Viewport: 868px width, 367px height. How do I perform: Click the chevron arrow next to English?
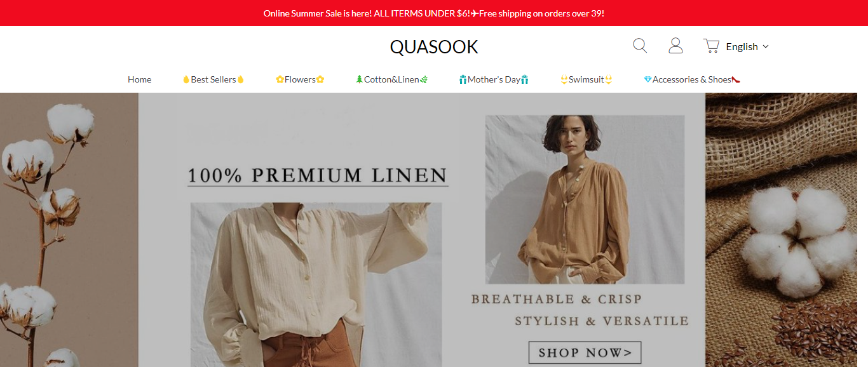point(765,46)
